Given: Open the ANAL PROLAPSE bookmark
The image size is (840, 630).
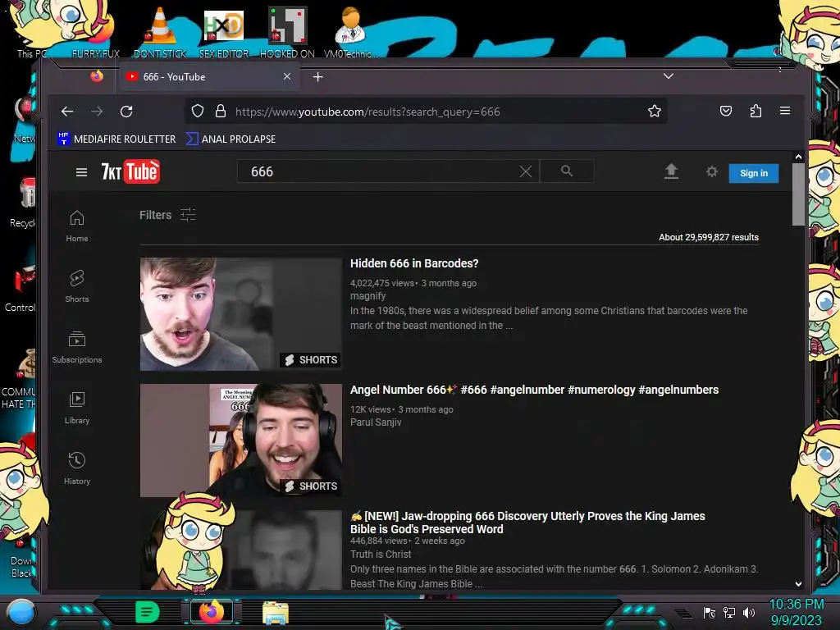Looking at the screenshot, I should 231,139.
